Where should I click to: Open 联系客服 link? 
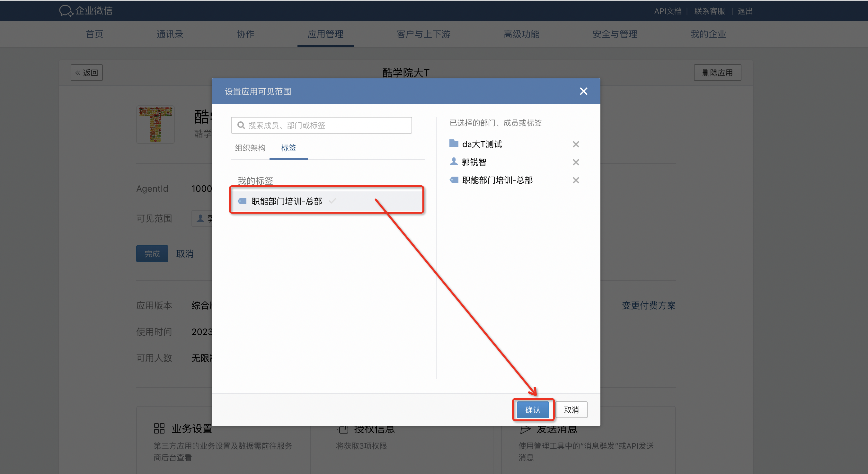click(x=709, y=11)
